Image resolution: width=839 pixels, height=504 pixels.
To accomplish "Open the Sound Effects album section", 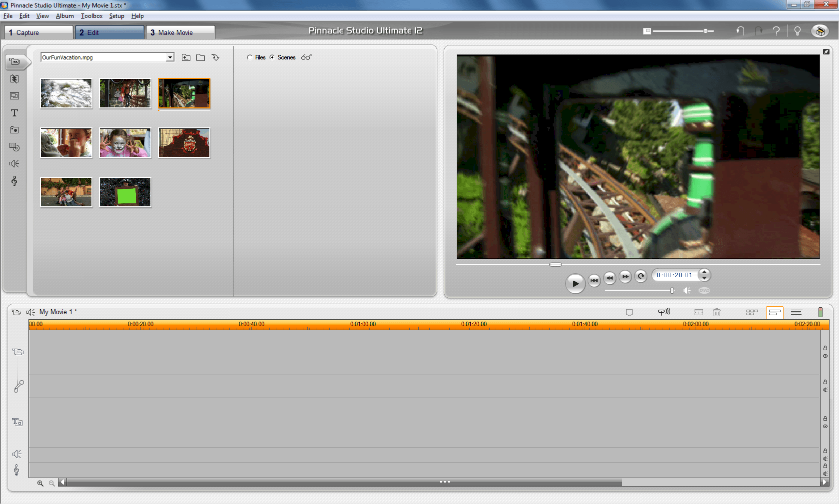I will pyautogui.click(x=14, y=164).
